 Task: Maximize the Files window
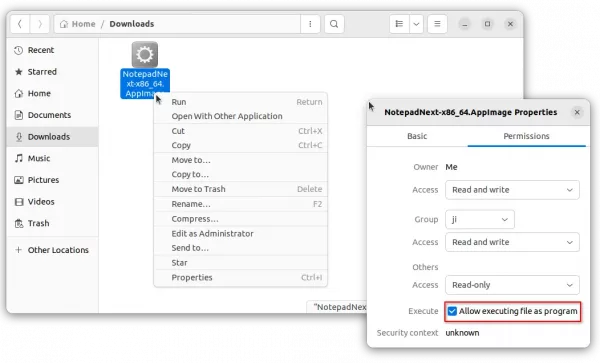point(488,24)
